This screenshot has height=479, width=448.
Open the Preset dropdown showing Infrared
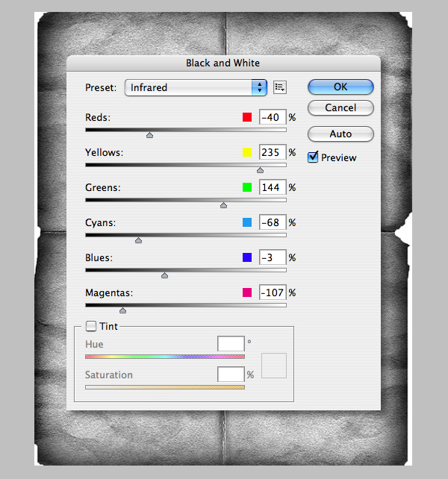click(x=196, y=88)
